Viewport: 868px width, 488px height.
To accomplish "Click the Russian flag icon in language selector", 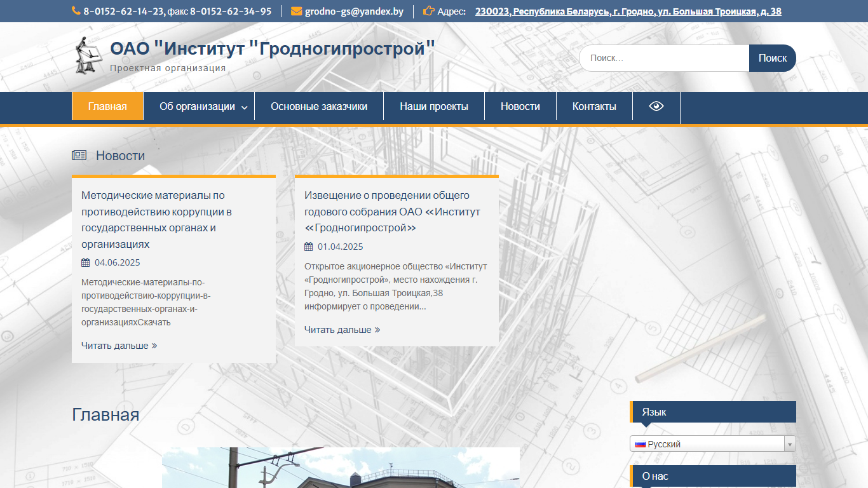I will 641,444.
